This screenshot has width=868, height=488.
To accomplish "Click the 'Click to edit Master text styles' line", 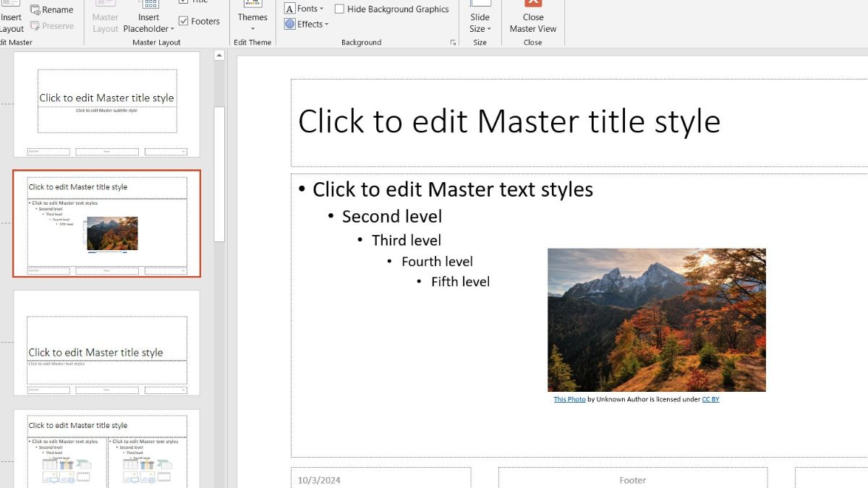I will pos(453,189).
